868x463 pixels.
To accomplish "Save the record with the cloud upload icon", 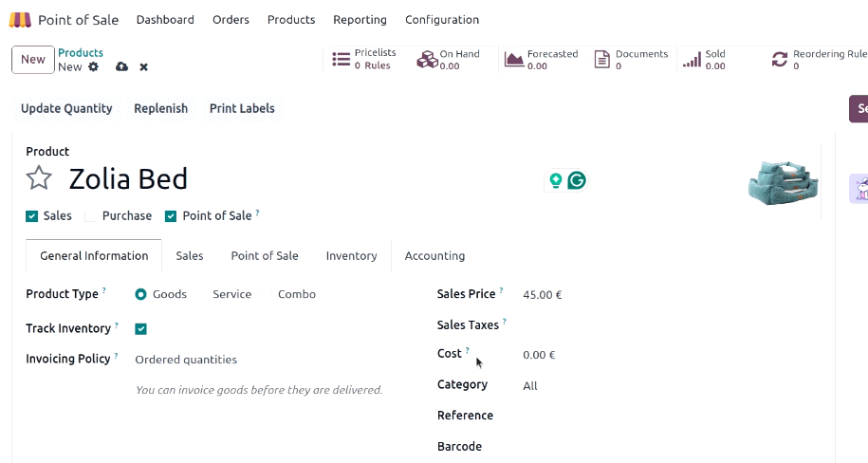I will pyautogui.click(x=121, y=67).
